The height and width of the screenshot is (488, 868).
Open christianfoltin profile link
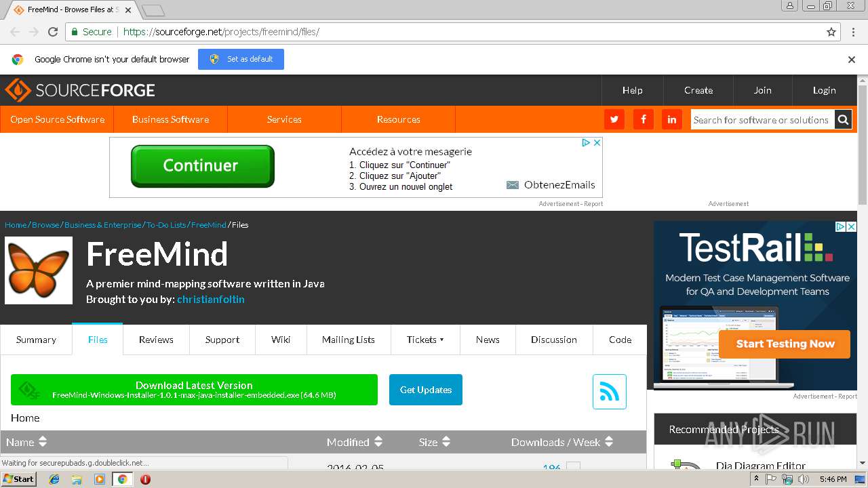211,299
